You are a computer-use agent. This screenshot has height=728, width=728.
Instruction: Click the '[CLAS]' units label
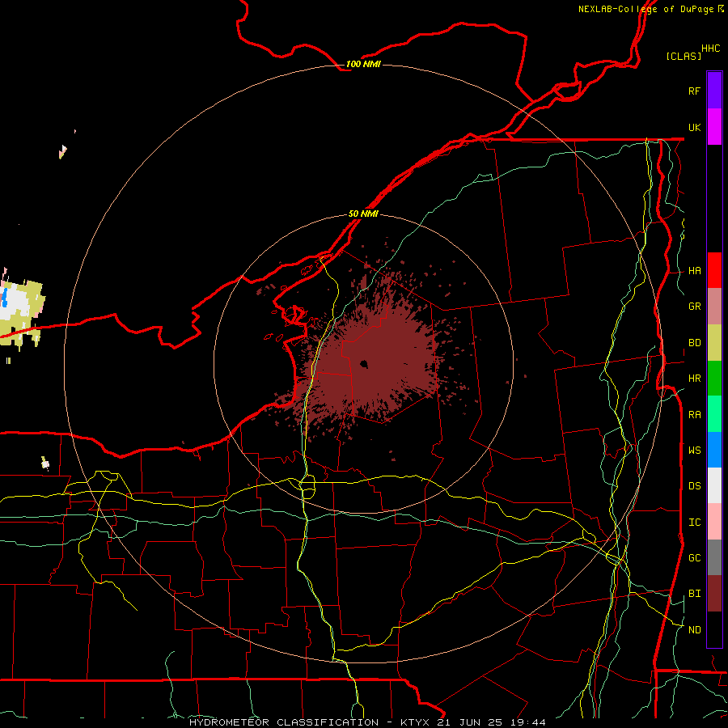coord(684,57)
